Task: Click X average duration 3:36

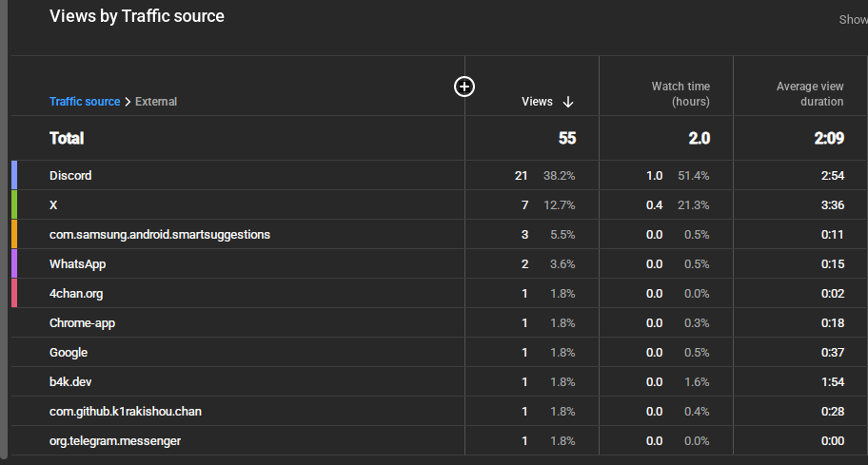Action: click(833, 205)
